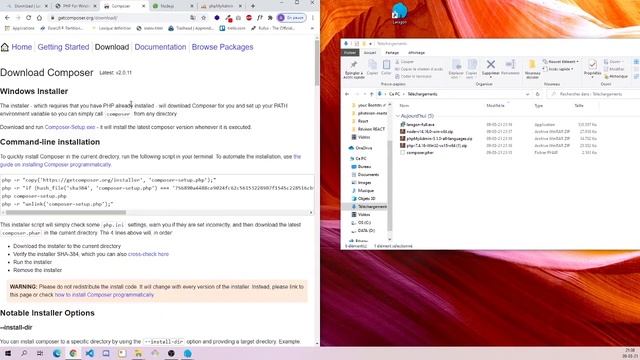Reload the getcomposer.org page
The width and height of the screenshot is (640, 360).
pos(29,18)
